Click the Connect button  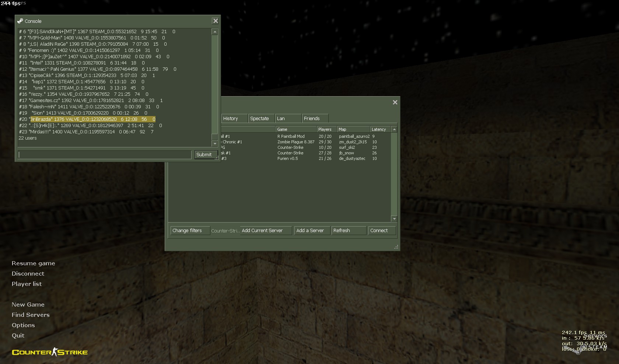(381, 231)
